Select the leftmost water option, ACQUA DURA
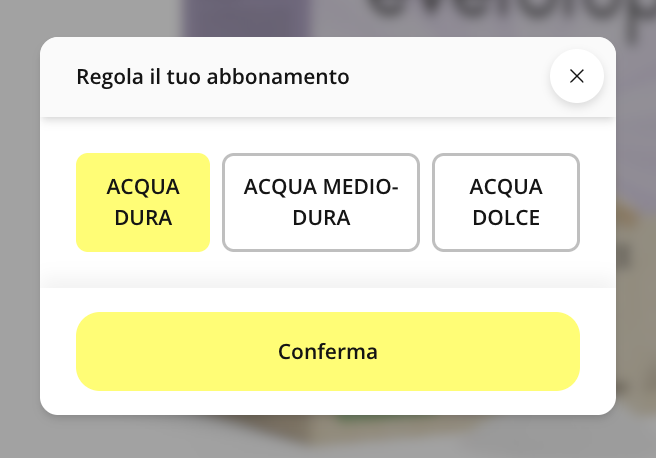Image resolution: width=656 pixels, height=458 pixels. click(143, 202)
